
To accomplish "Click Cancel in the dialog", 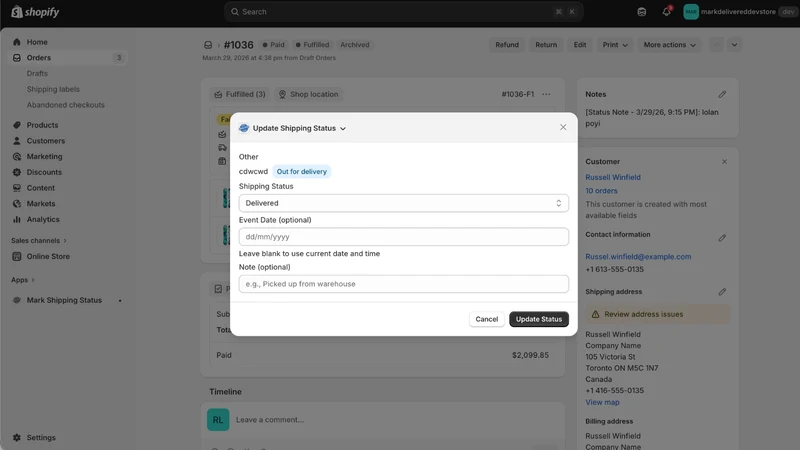I will [486, 319].
